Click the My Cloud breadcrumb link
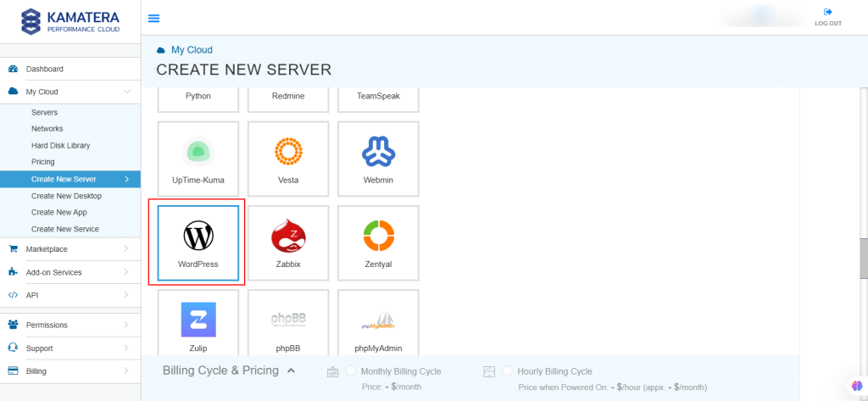Screen dimensions: 868x401 coord(192,50)
